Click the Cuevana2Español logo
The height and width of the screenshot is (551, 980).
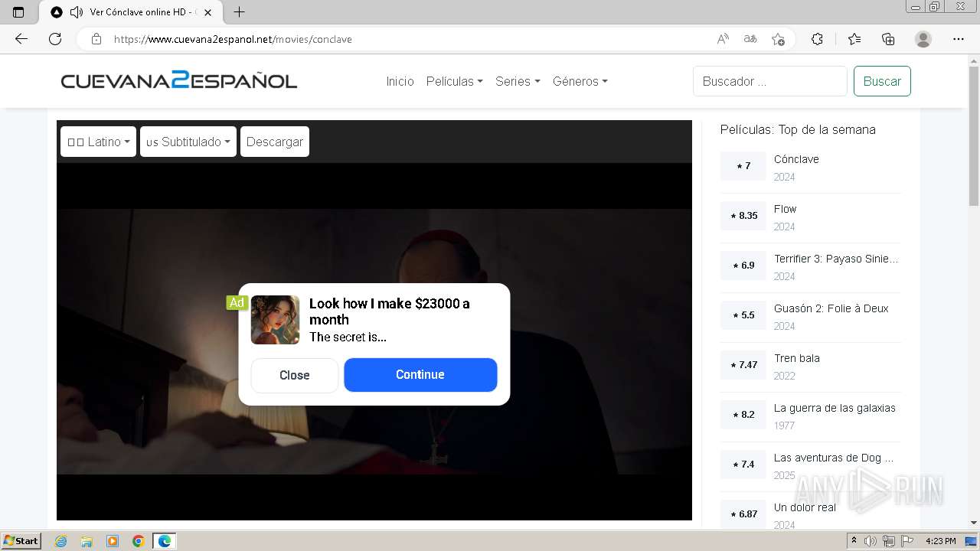(x=179, y=80)
